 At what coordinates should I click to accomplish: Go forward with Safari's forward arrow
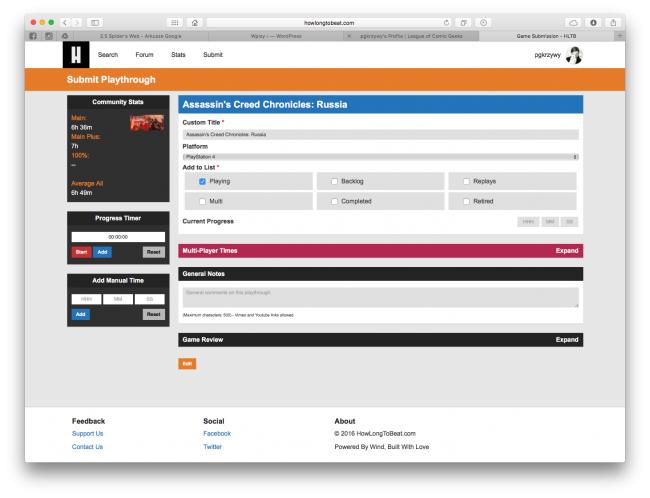(x=77, y=22)
